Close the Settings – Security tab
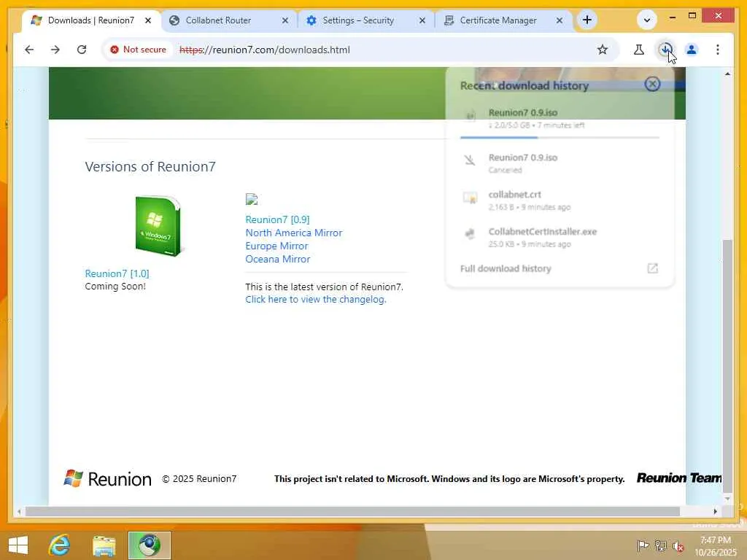 click(422, 20)
